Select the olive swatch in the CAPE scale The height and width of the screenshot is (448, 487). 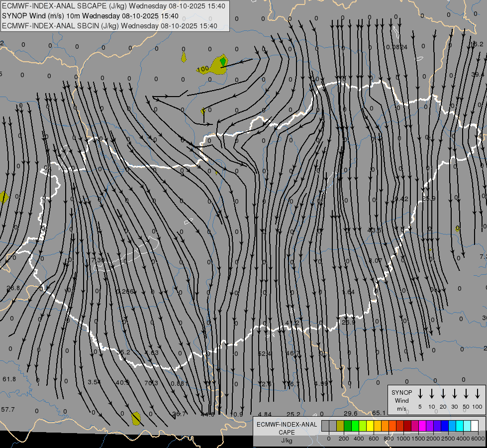click(340, 426)
